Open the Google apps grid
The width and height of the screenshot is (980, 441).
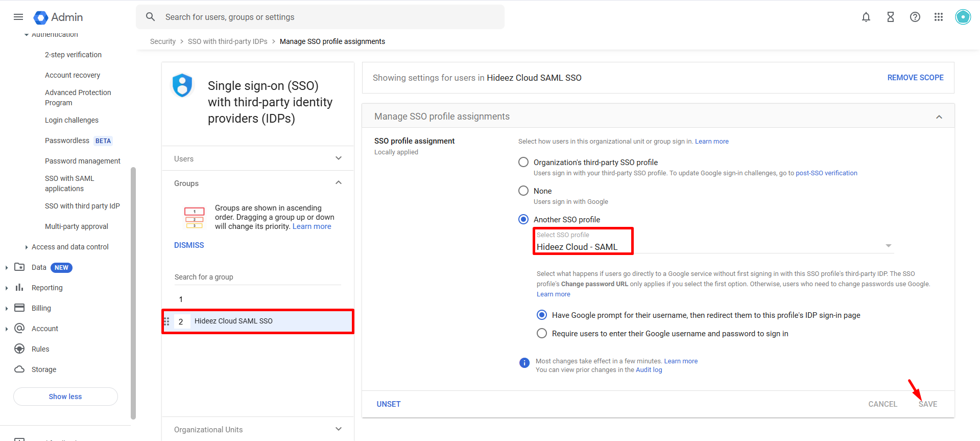[938, 17]
